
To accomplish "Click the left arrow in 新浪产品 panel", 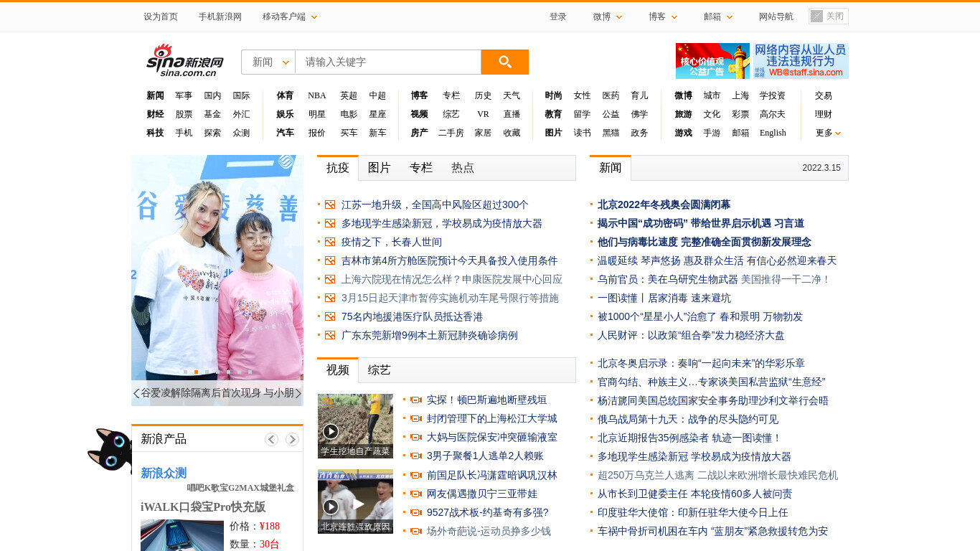I will 271,439.
